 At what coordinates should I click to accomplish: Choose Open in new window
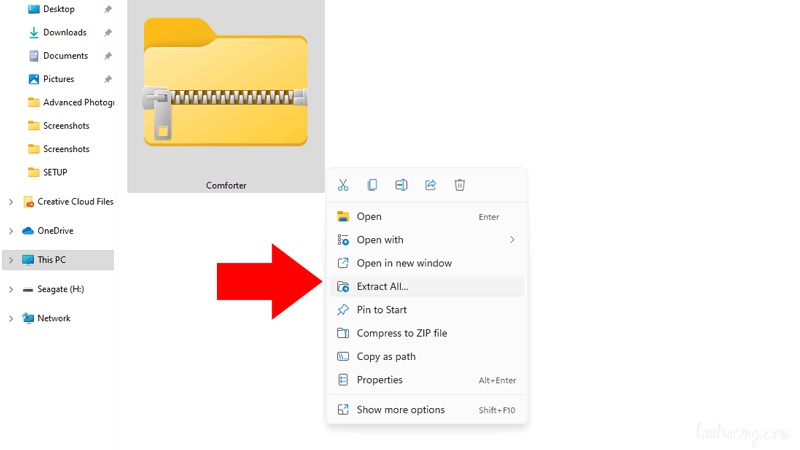pyautogui.click(x=427, y=263)
